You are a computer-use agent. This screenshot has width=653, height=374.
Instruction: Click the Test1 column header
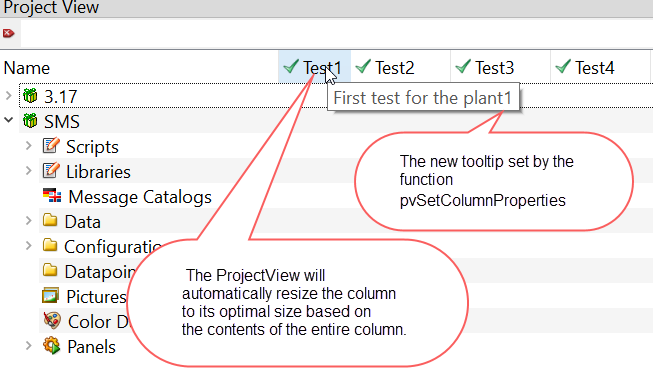pos(314,67)
